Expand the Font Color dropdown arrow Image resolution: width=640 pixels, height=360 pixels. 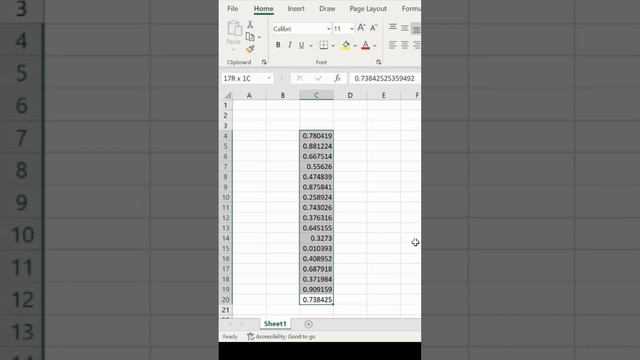[x=374, y=46]
